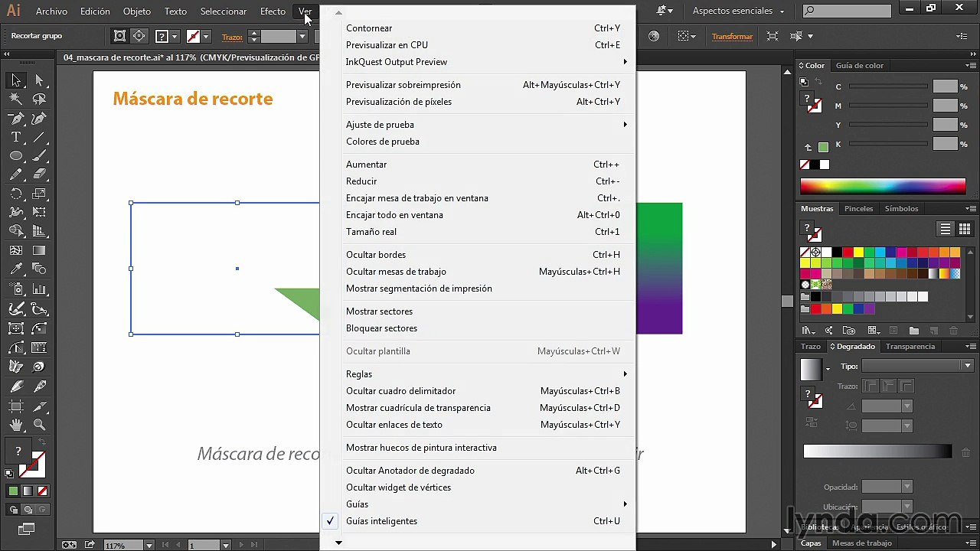Toggle Ocultar bordes in Ver menu
980x551 pixels.
477,255
